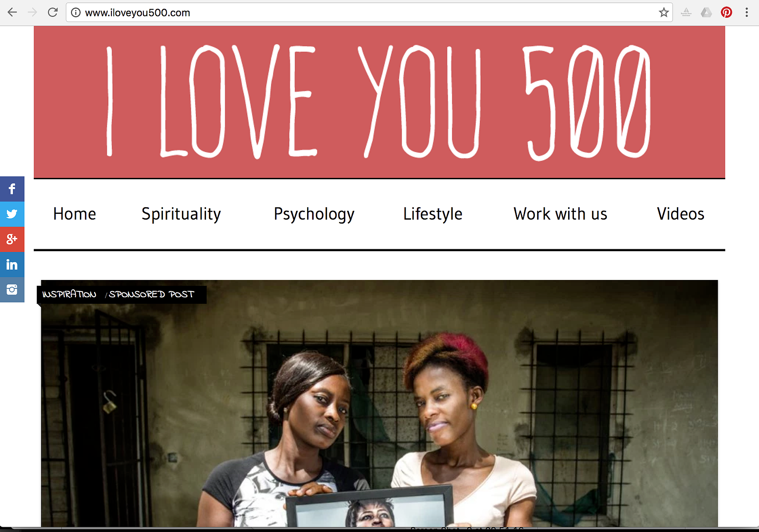This screenshot has width=759, height=532.
Task: Open the Work with us page
Action: tap(560, 214)
